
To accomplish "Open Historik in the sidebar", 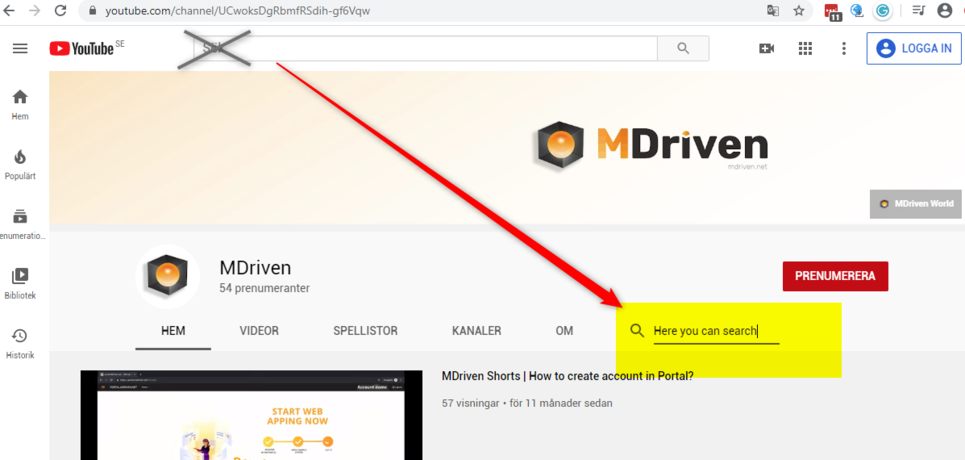I will point(20,344).
